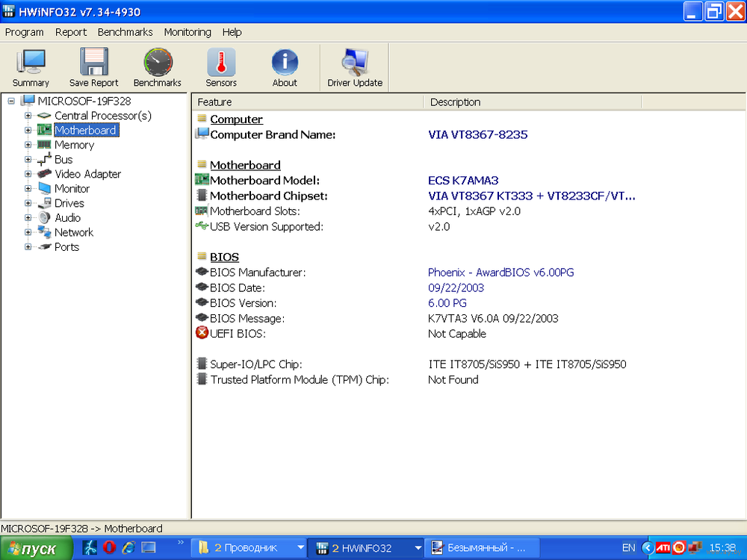This screenshot has height=560, width=747.
Task: Select Bus item in tree
Action: point(63,160)
